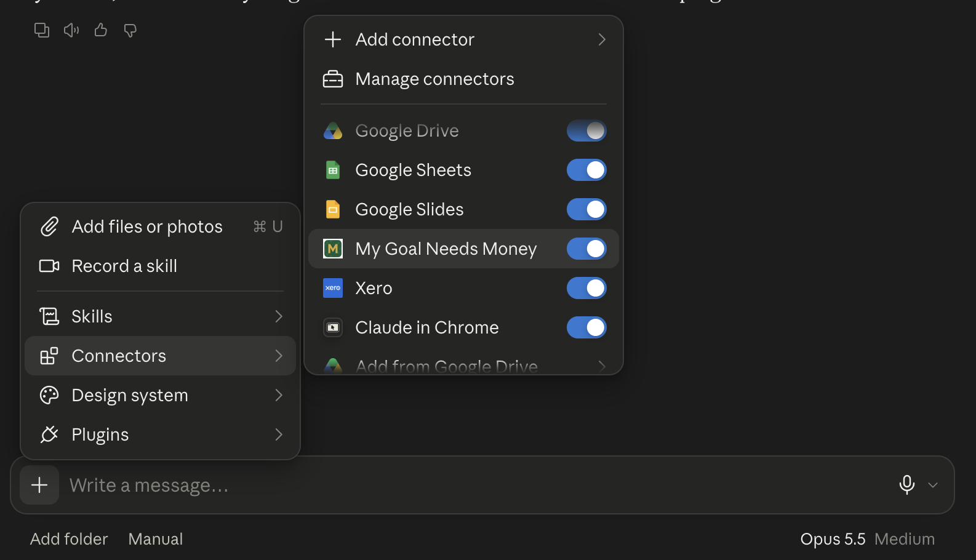The image size is (976, 560).
Task: Open Manage connectors
Action: pos(463,79)
